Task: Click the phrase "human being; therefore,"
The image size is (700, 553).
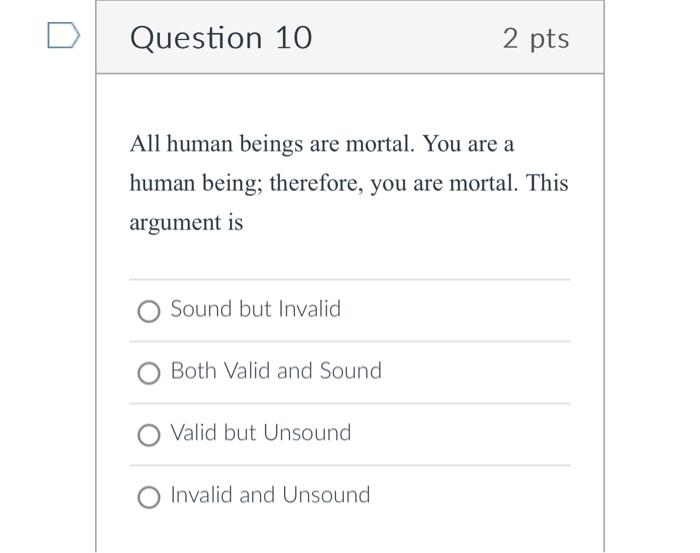Action: pos(246,183)
